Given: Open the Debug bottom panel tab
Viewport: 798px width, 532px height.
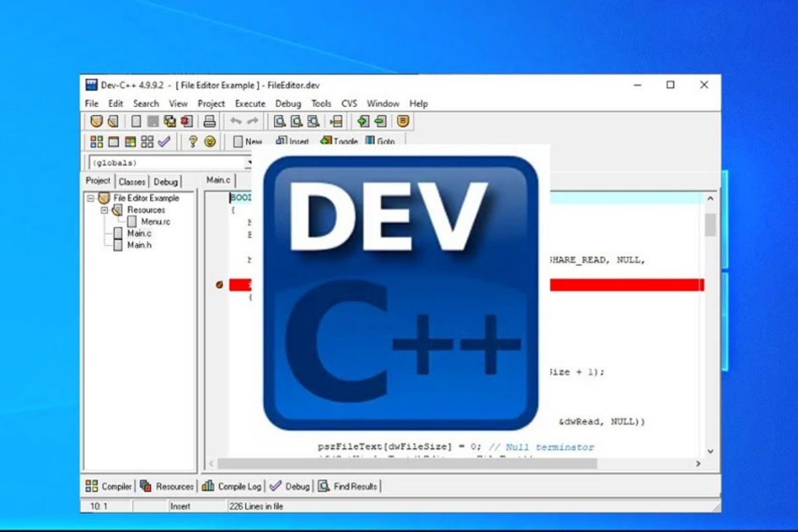Looking at the screenshot, I should coord(290,487).
